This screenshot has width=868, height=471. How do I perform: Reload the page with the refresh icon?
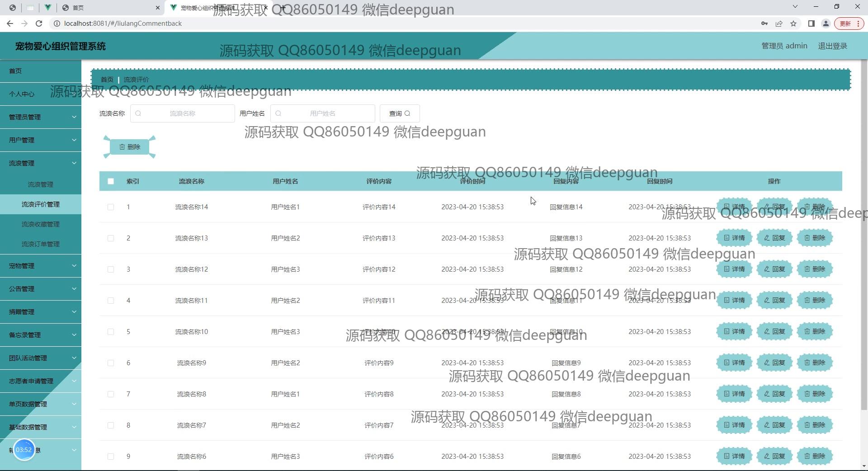[39, 24]
